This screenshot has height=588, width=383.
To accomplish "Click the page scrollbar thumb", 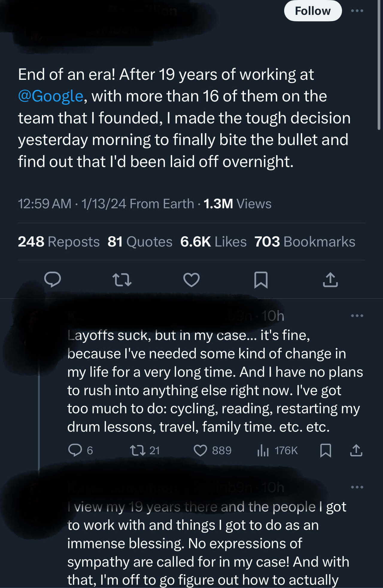I will [x=379, y=65].
